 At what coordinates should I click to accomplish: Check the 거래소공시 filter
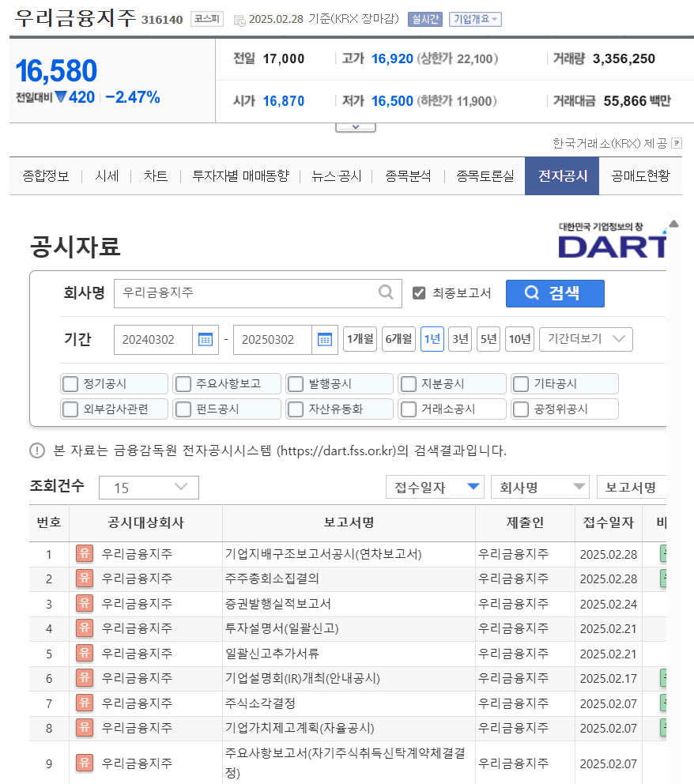click(x=409, y=409)
